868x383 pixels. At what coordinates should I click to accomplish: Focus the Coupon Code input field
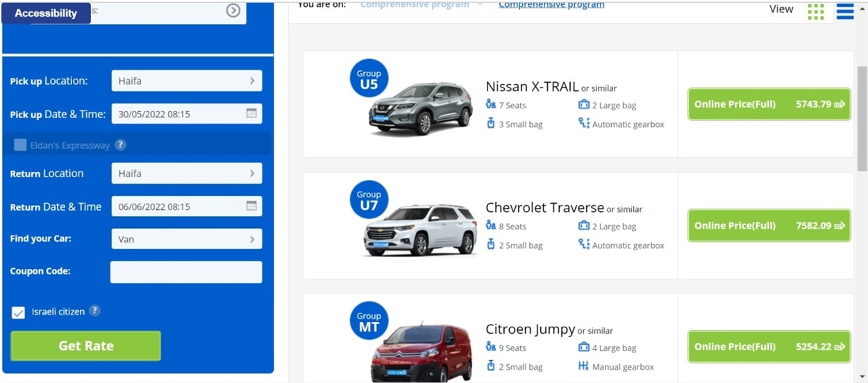[x=186, y=272]
